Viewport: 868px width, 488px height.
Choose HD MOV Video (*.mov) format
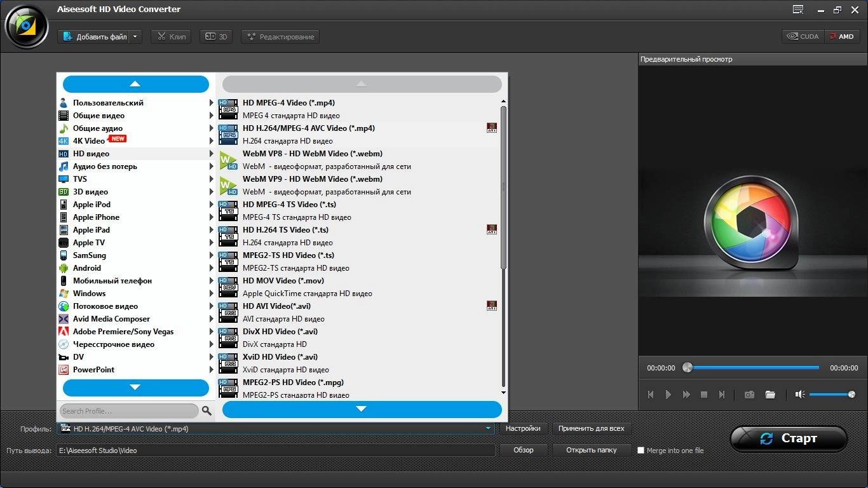(x=358, y=287)
